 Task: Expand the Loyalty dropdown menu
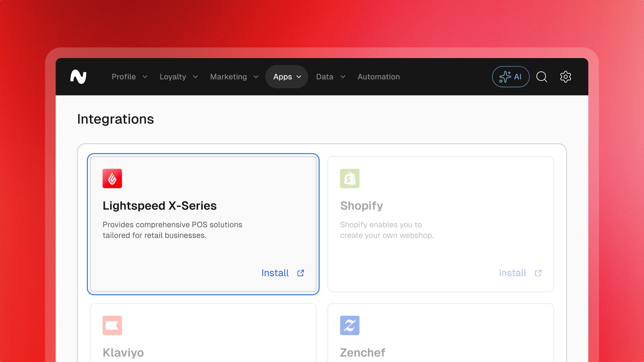(x=179, y=77)
